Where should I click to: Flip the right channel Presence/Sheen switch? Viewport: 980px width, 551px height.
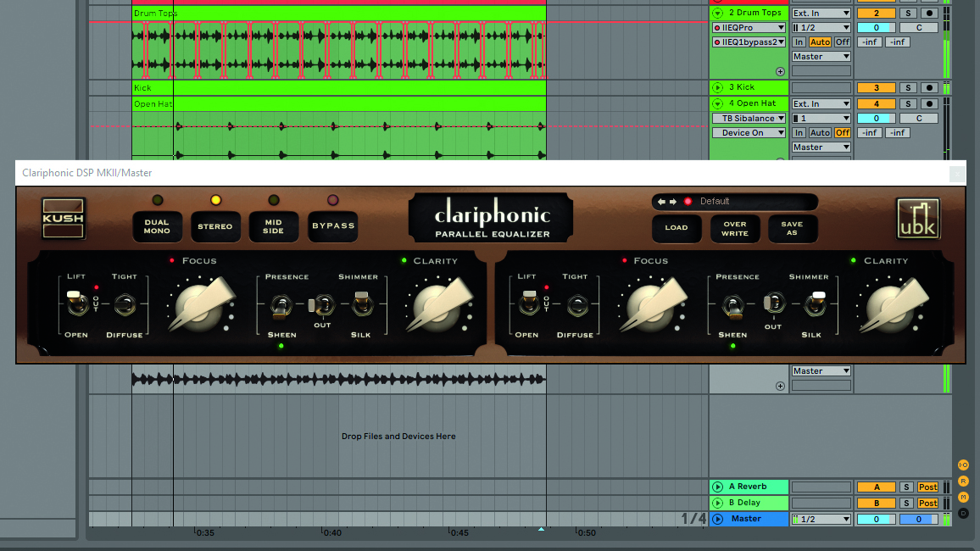(x=732, y=305)
